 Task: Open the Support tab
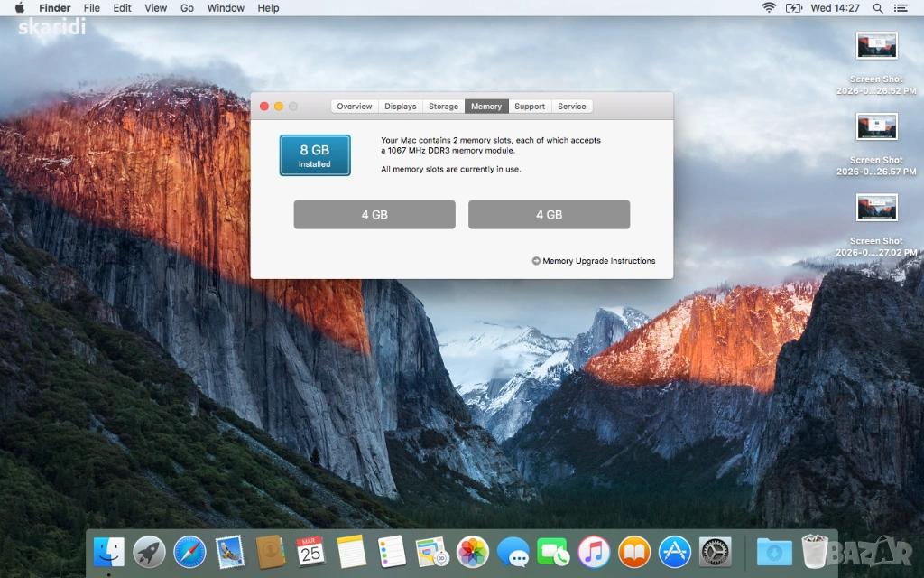(530, 107)
